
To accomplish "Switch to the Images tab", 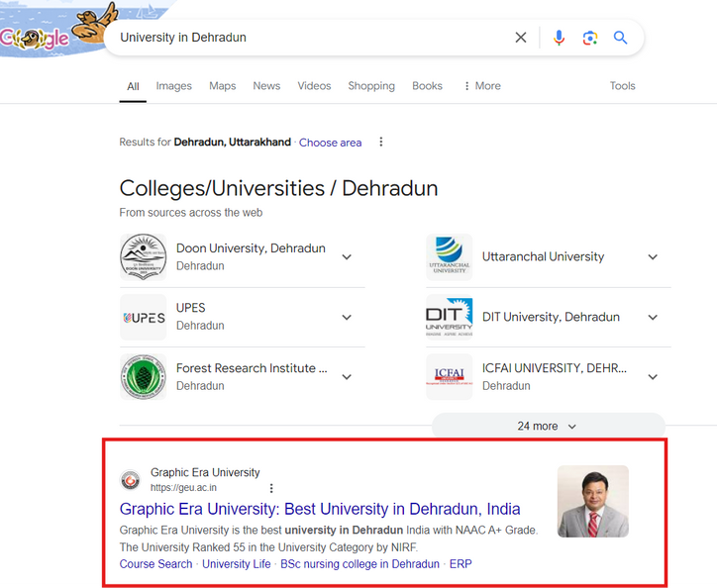I will pos(173,86).
